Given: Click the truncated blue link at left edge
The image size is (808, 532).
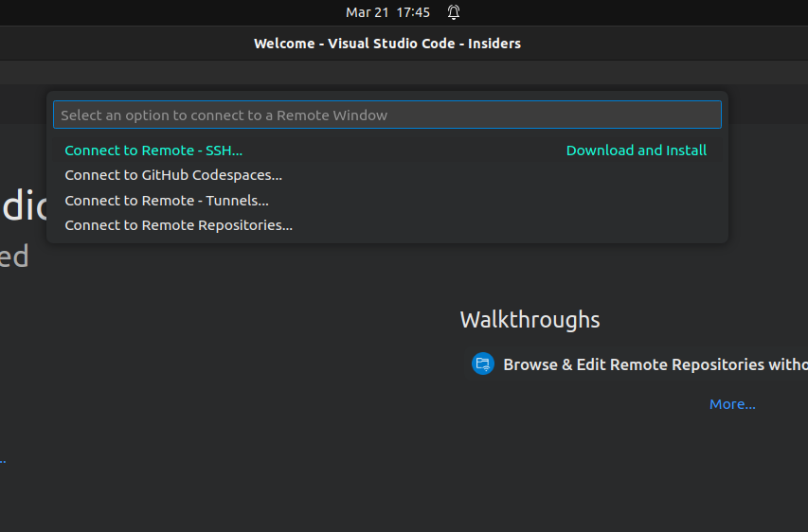Looking at the screenshot, I should point(3,461).
